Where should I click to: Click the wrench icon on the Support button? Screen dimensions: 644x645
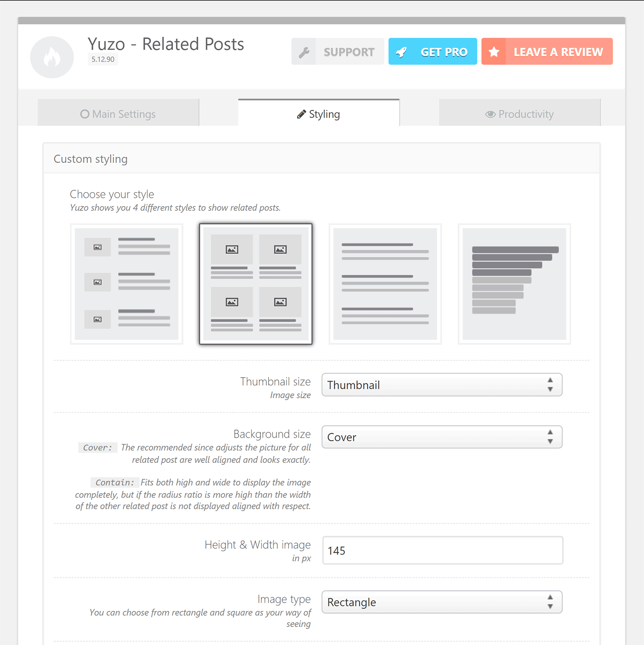[x=304, y=52]
